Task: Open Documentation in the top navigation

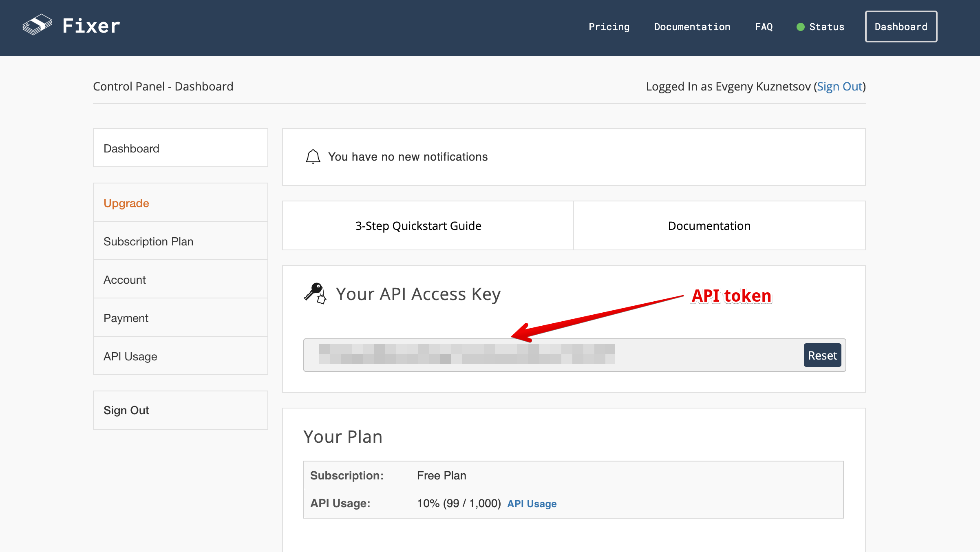Action: 692,27
